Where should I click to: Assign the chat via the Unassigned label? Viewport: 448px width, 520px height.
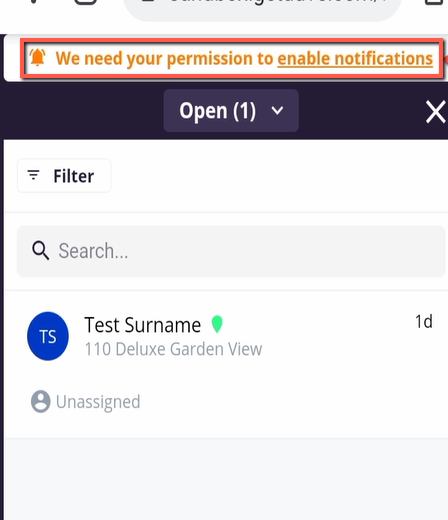[x=98, y=402]
